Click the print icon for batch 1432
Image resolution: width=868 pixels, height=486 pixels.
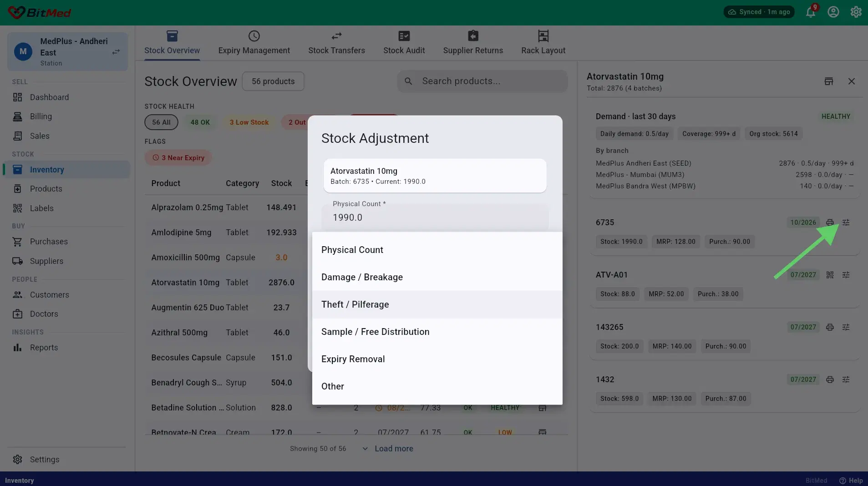(x=830, y=380)
